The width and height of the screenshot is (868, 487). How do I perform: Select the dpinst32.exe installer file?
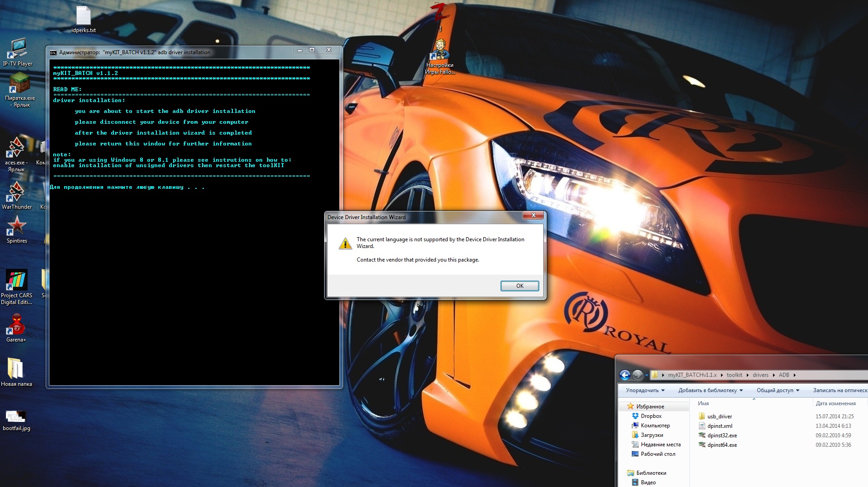click(722, 435)
